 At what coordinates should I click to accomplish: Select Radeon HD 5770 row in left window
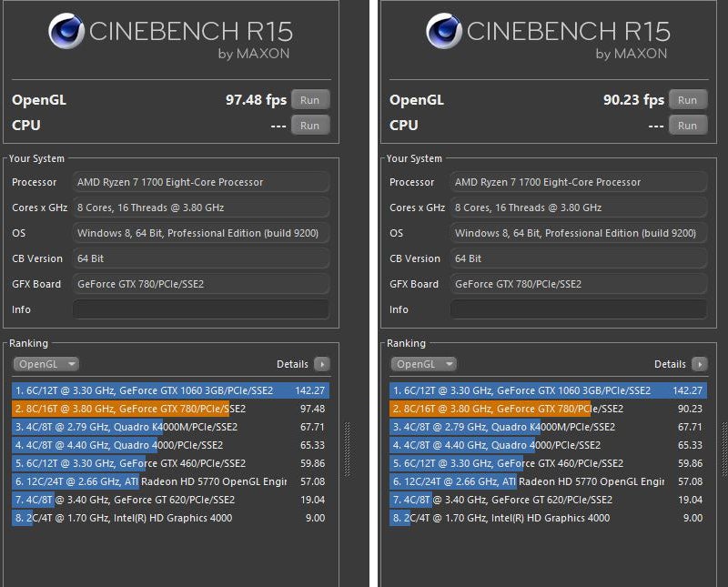pyautogui.click(x=169, y=481)
